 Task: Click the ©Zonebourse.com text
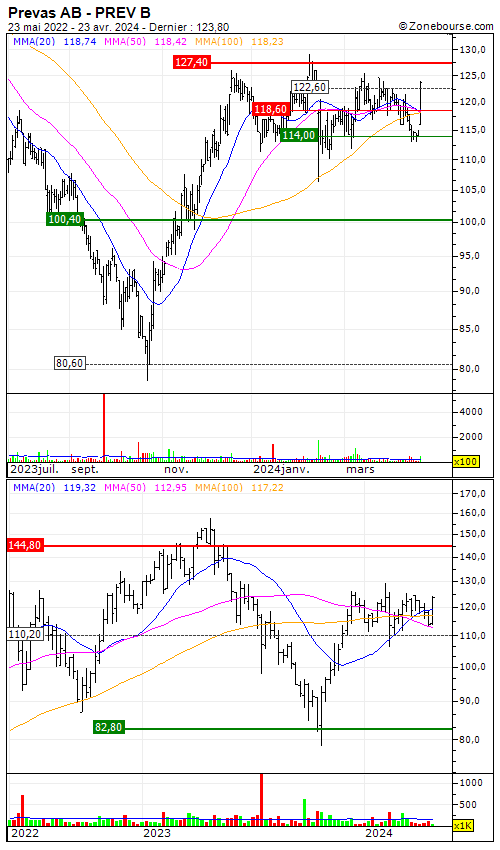[446, 25]
